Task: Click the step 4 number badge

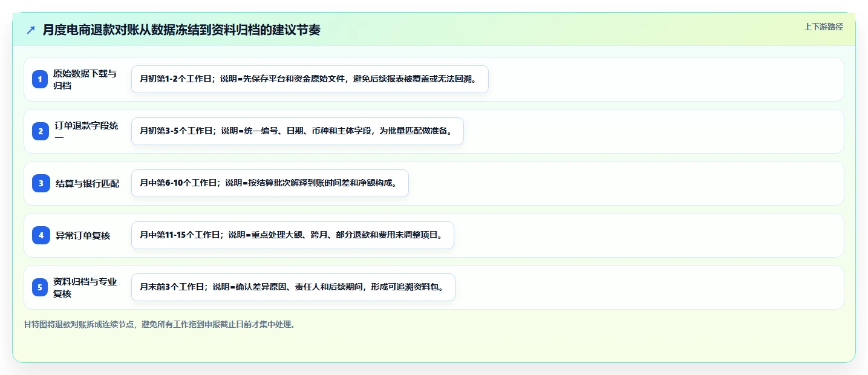Action: pyautogui.click(x=41, y=235)
